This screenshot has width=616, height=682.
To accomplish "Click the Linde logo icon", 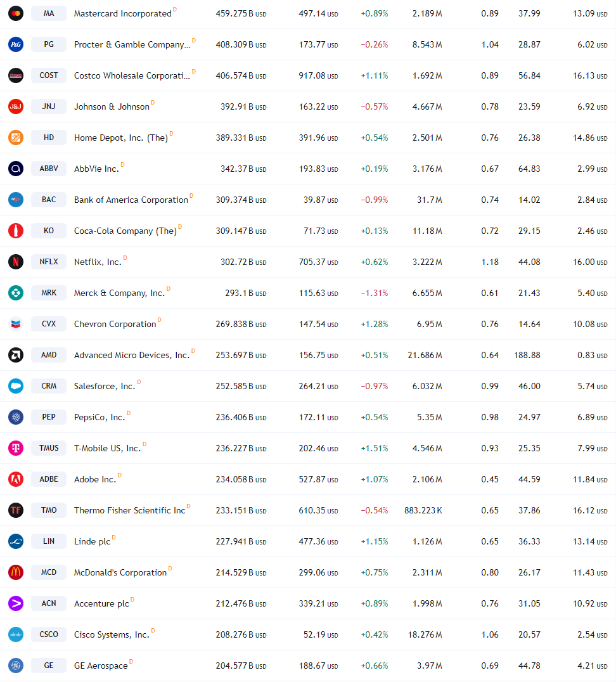I will [x=16, y=541].
